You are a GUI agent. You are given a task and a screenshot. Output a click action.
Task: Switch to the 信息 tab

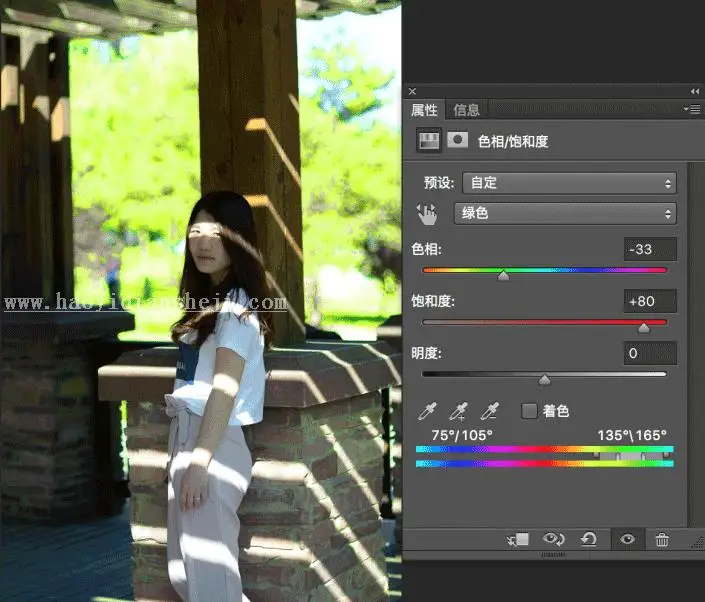coord(466,110)
